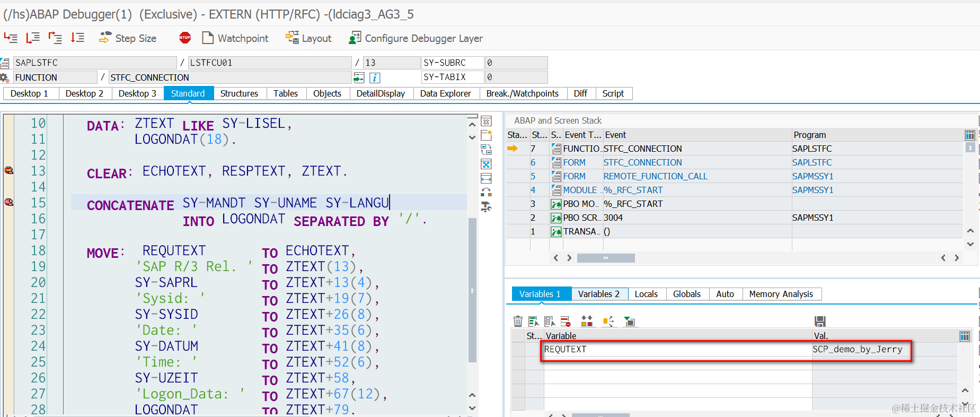Click the gray deselect-all rows icon
The width and height of the screenshot is (980, 417).
pyautogui.click(x=550, y=321)
